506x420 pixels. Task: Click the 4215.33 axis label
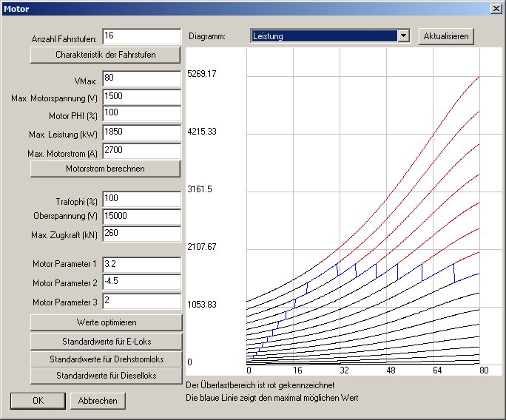pos(202,132)
